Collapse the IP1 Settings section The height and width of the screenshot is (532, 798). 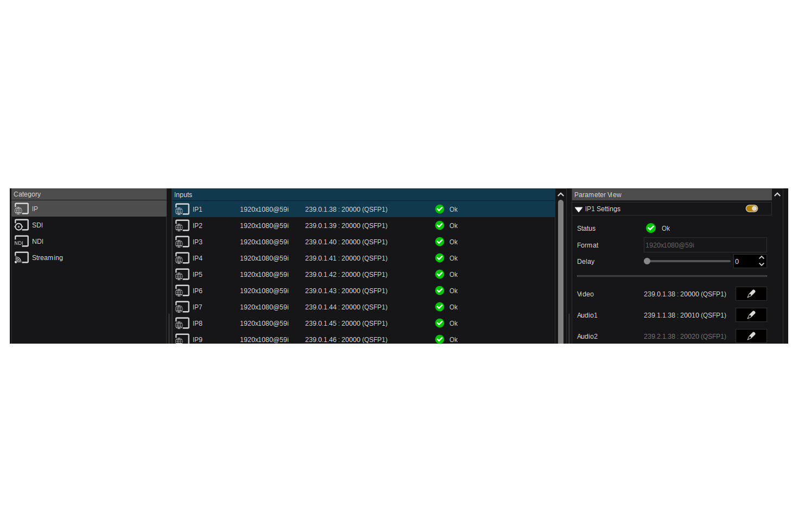point(579,209)
